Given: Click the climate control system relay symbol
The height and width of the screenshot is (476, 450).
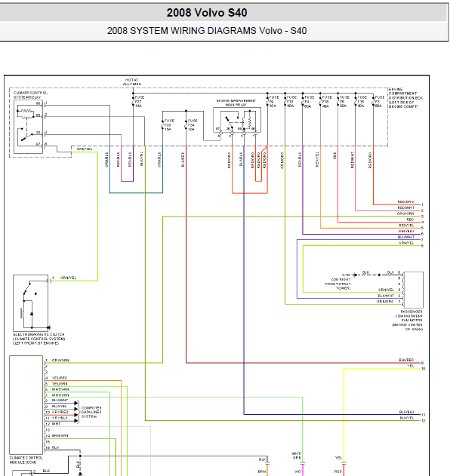Looking at the screenshot, I should (28, 127).
